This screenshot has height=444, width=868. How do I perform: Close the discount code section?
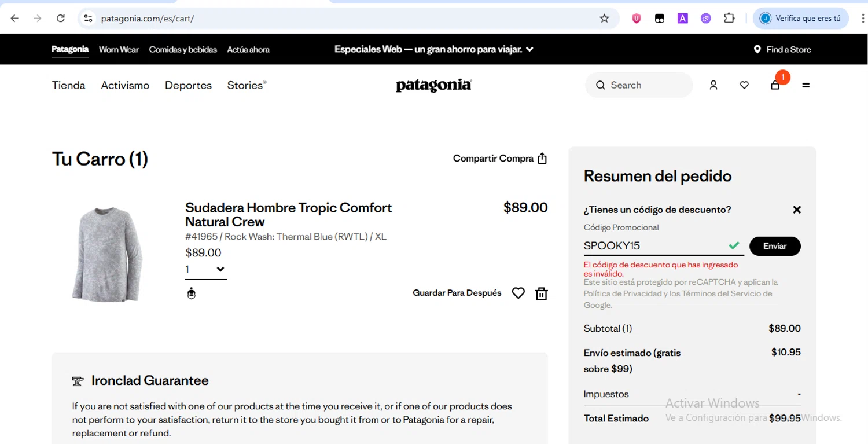point(797,210)
